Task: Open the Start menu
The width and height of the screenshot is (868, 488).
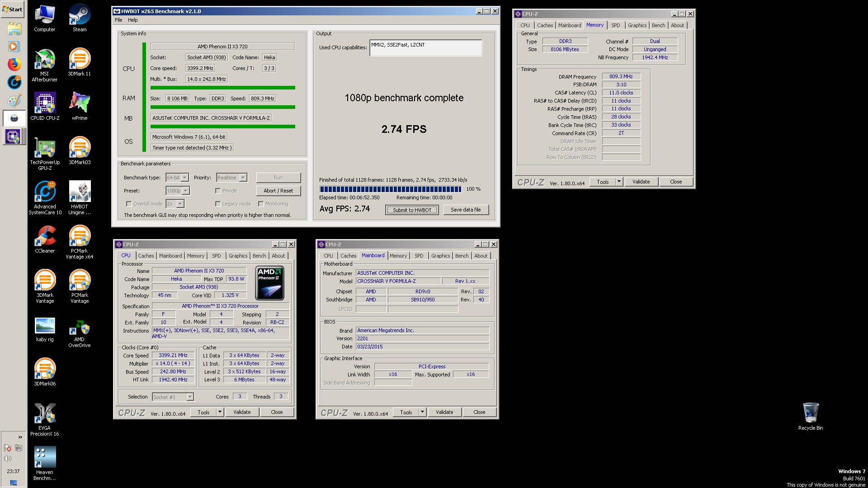Action: 13,9
